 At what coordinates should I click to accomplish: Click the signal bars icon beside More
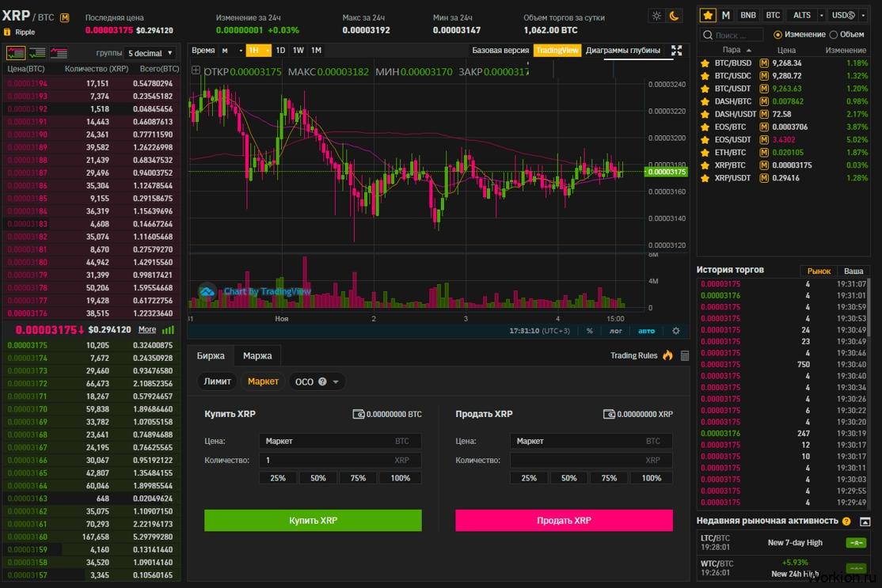point(168,330)
